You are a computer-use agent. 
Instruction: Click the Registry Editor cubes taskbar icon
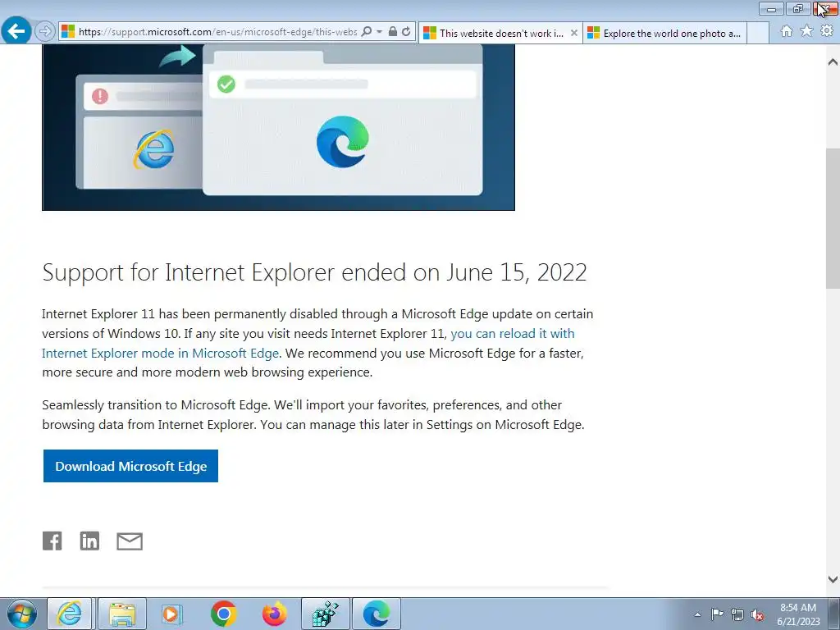pyautogui.click(x=325, y=614)
